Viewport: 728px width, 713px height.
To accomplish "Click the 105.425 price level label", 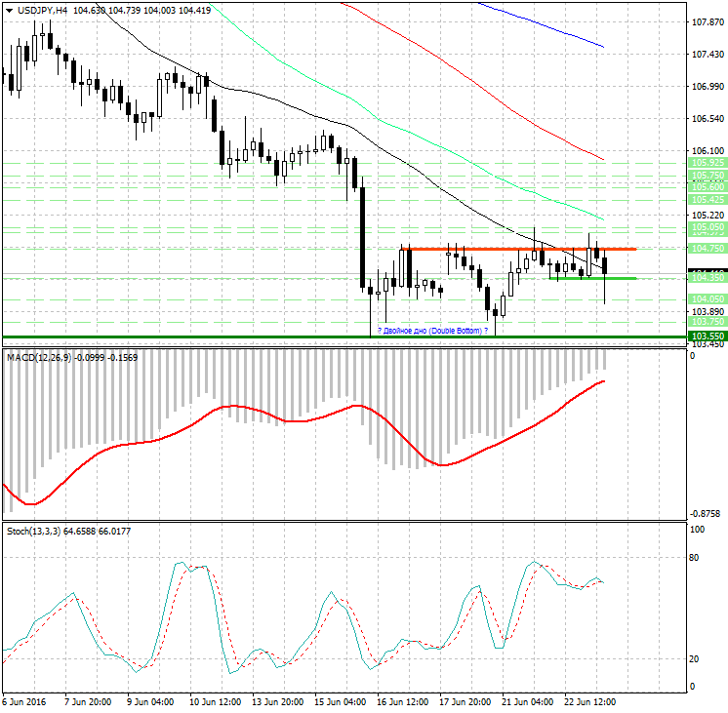I will point(708,200).
